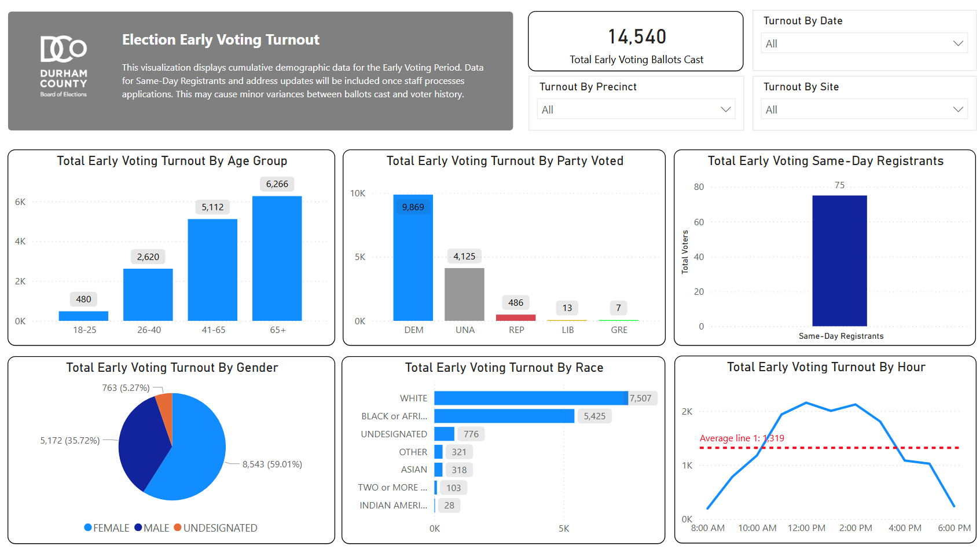This screenshot has height=549, width=980.
Task: Click the Total Early Voting Ballots Cast card
Action: pos(636,42)
